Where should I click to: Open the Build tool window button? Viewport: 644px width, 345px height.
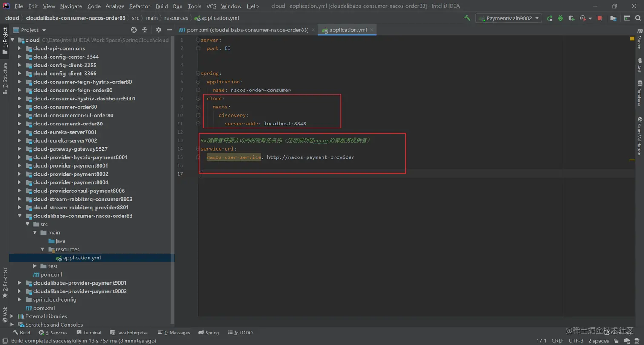coord(21,333)
